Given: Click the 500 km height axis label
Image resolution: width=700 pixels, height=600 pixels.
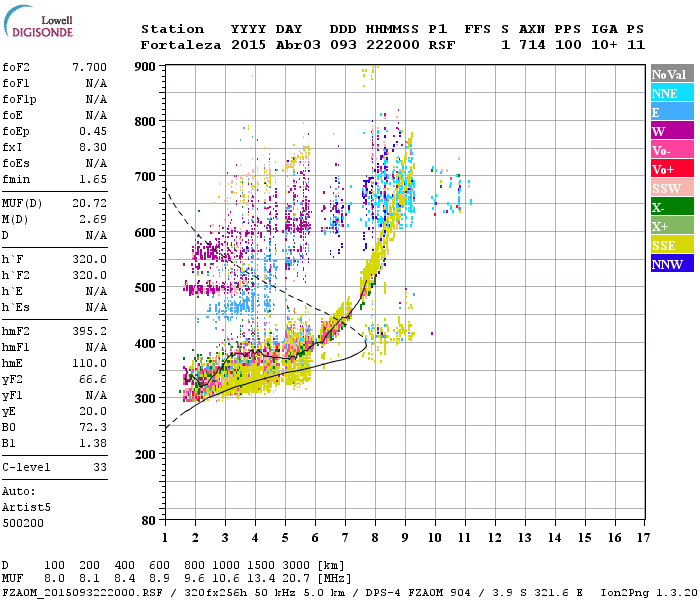Looking at the screenshot, I should (x=145, y=288).
